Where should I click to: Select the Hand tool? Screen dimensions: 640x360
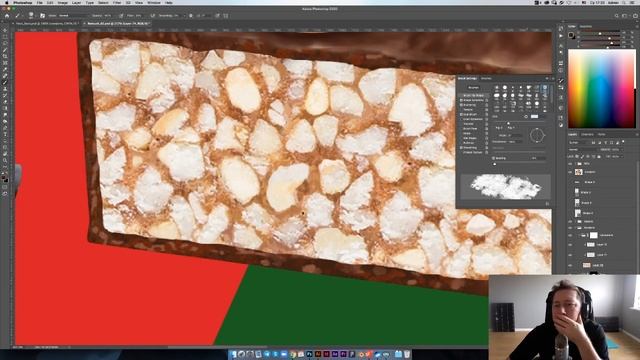5,154
